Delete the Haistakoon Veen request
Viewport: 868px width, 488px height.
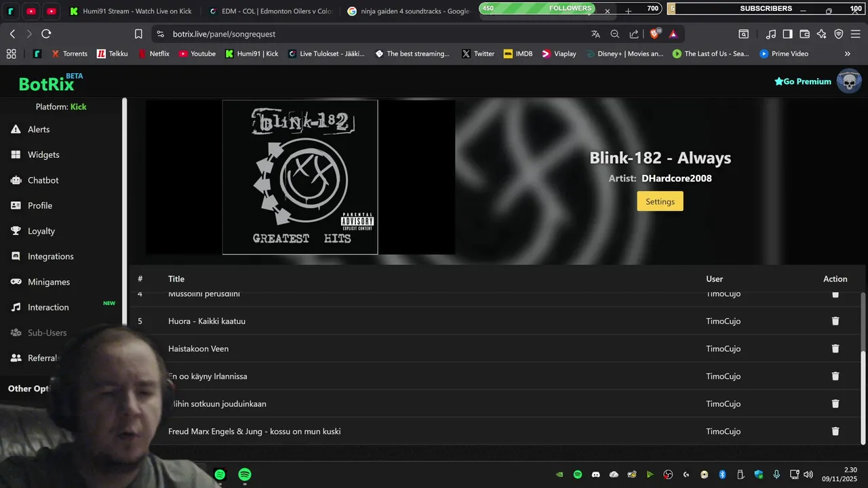(835, 348)
